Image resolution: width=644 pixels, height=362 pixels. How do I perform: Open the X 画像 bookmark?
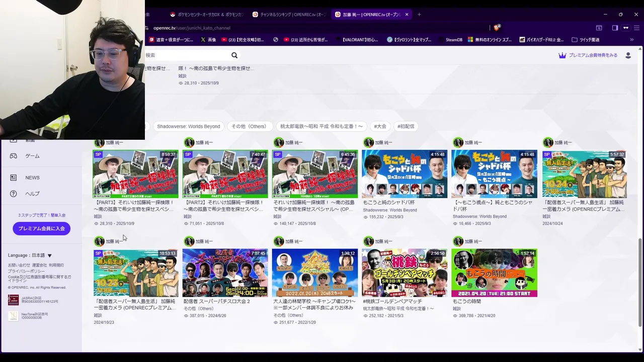coord(208,40)
